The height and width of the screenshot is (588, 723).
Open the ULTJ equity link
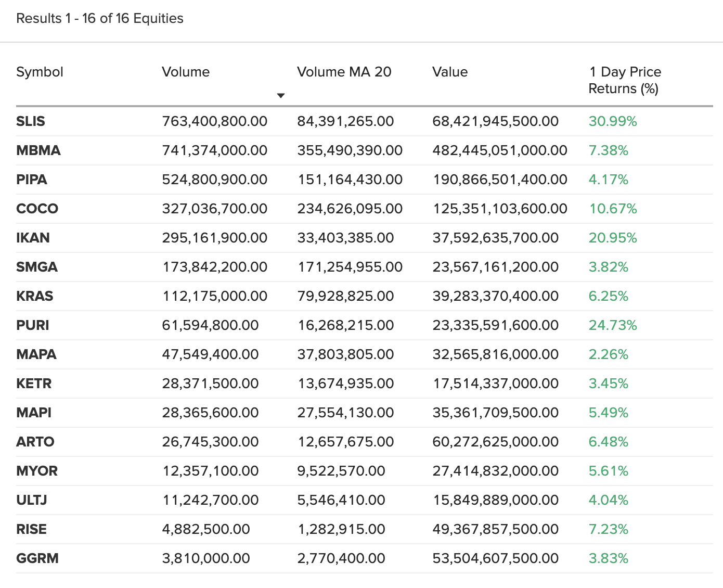pyautogui.click(x=32, y=500)
